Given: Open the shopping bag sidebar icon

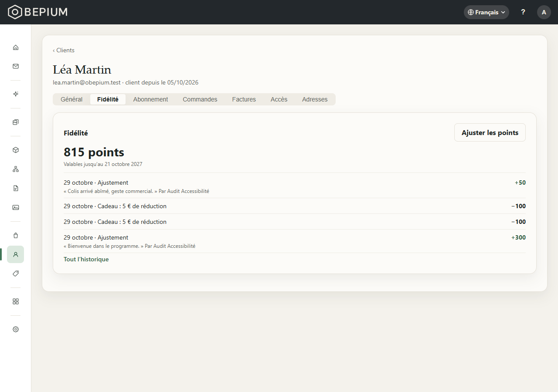Looking at the screenshot, I should pos(16,235).
